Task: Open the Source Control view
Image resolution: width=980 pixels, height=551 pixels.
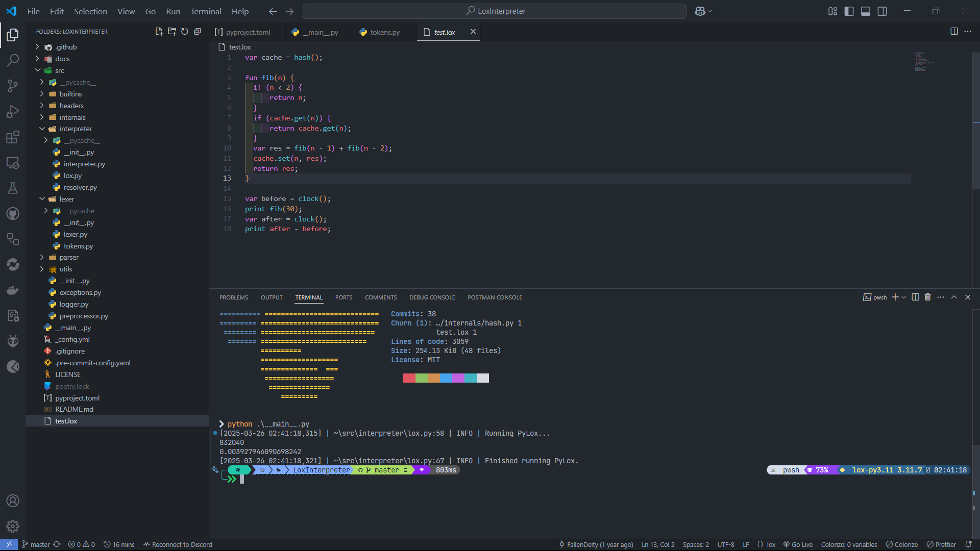Action: [13, 86]
